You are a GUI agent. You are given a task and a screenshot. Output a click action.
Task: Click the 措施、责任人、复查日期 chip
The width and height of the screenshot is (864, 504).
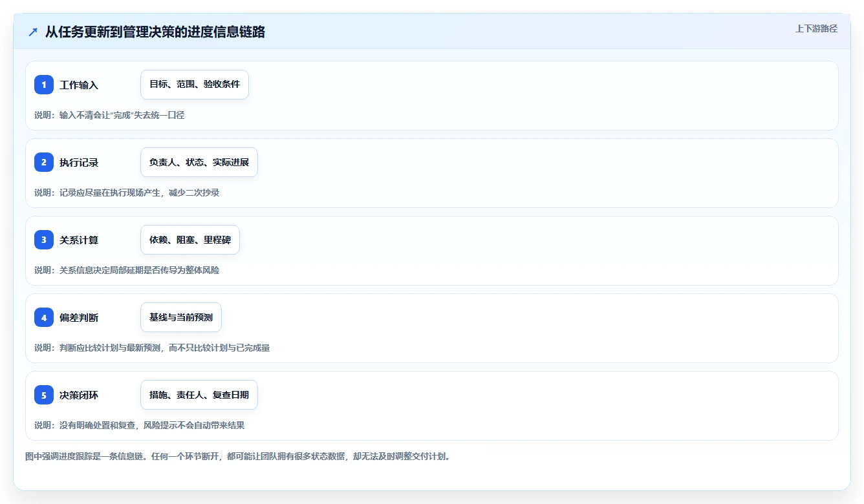point(199,395)
